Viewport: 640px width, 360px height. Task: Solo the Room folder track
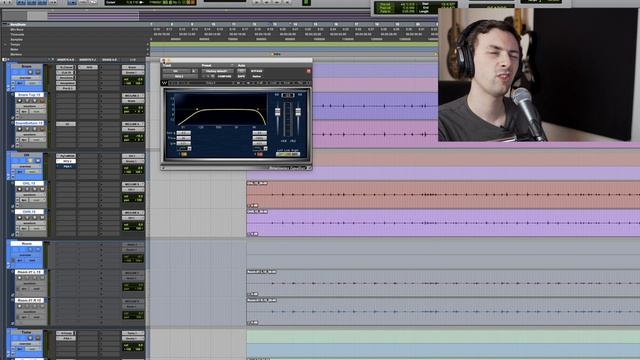(x=30, y=249)
